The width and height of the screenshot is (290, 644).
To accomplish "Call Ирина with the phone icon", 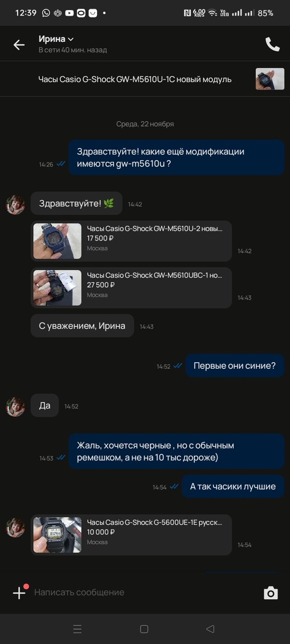I will tap(272, 44).
